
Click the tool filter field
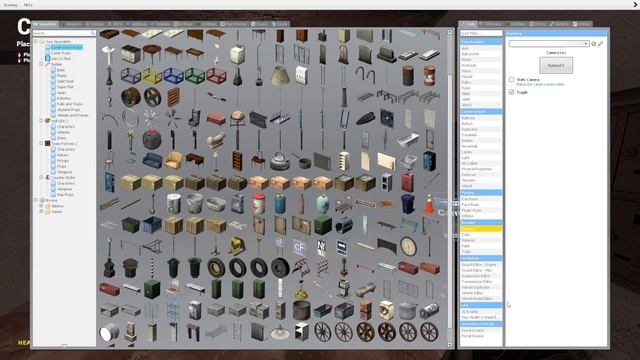pyautogui.click(x=481, y=33)
